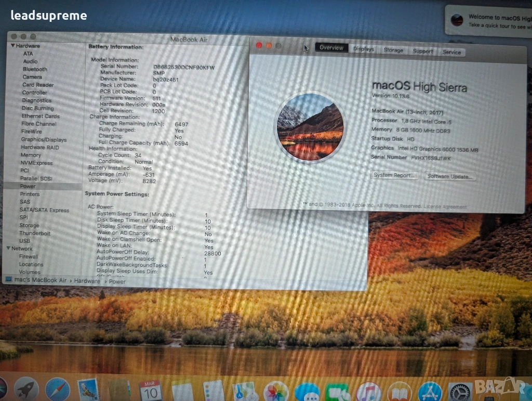This screenshot has height=401, width=532.
Task: Open the Calendar app in Dock
Action: click(151, 390)
